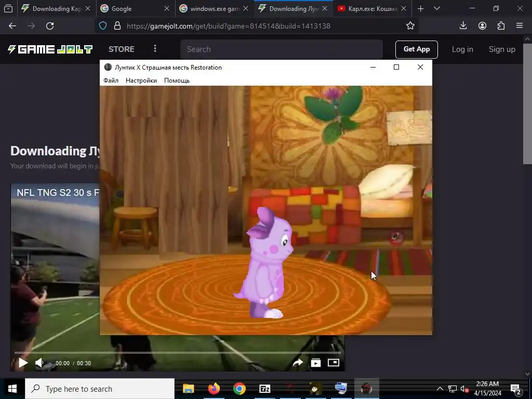Click the taskbar Type here to search box
This screenshot has width=532, height=399.
(100, 389)
